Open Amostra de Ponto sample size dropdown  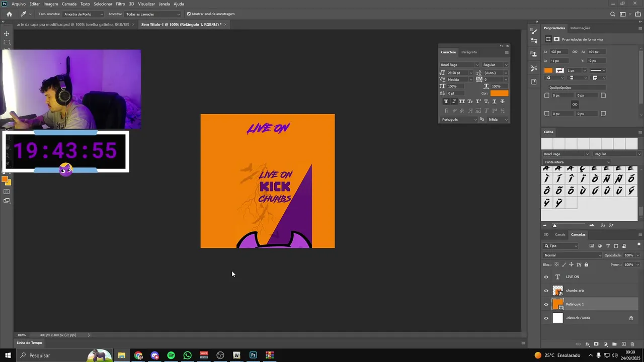84,14
